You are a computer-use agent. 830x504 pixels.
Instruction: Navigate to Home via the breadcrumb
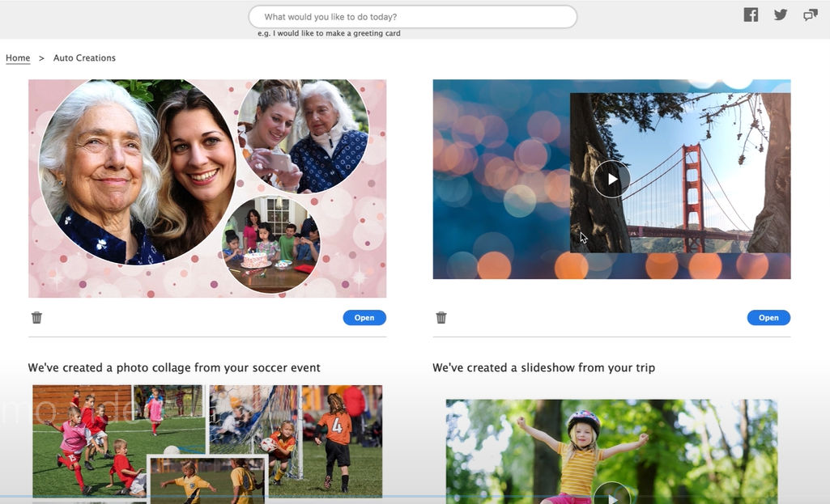pyautogui.click(x=17, y=57)
